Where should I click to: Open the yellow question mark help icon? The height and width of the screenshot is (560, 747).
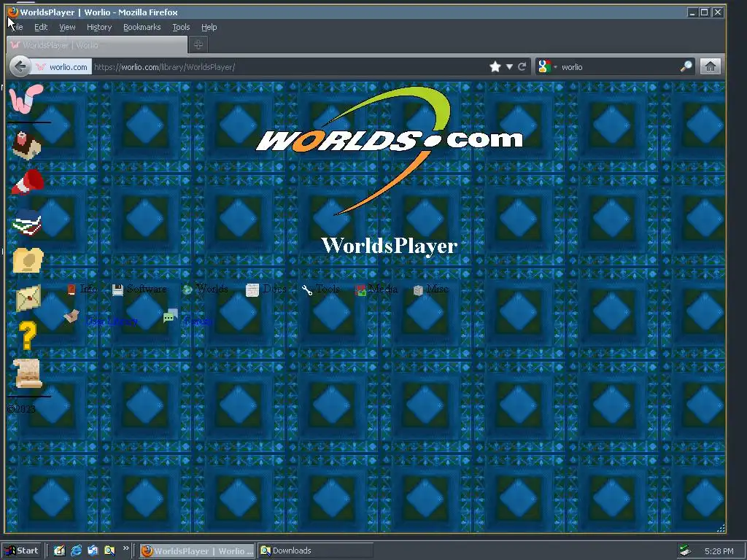(27, 335)
